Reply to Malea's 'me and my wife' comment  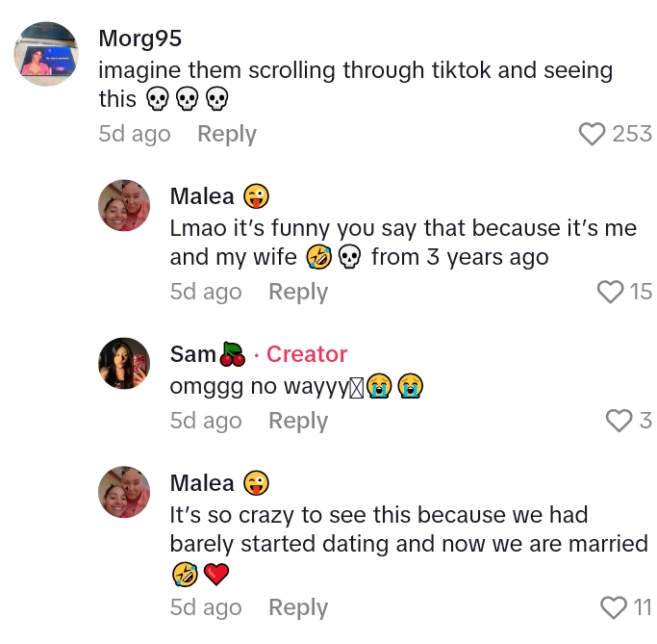(298, 292)
